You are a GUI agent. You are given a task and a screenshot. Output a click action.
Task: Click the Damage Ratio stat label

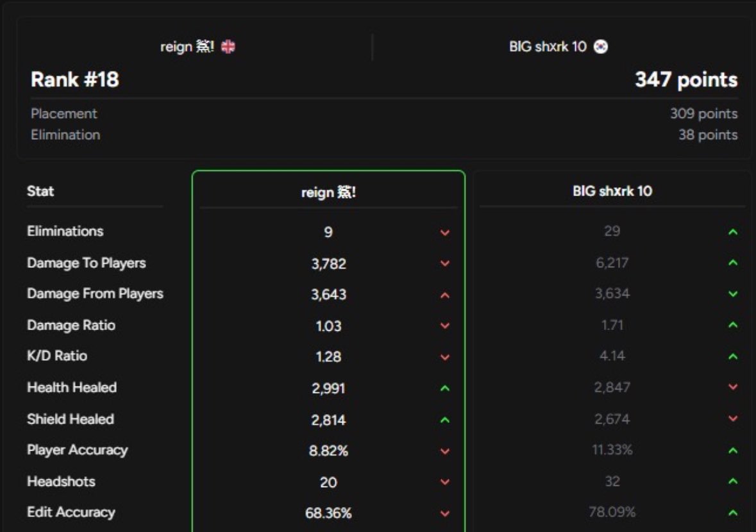[71, 325]
